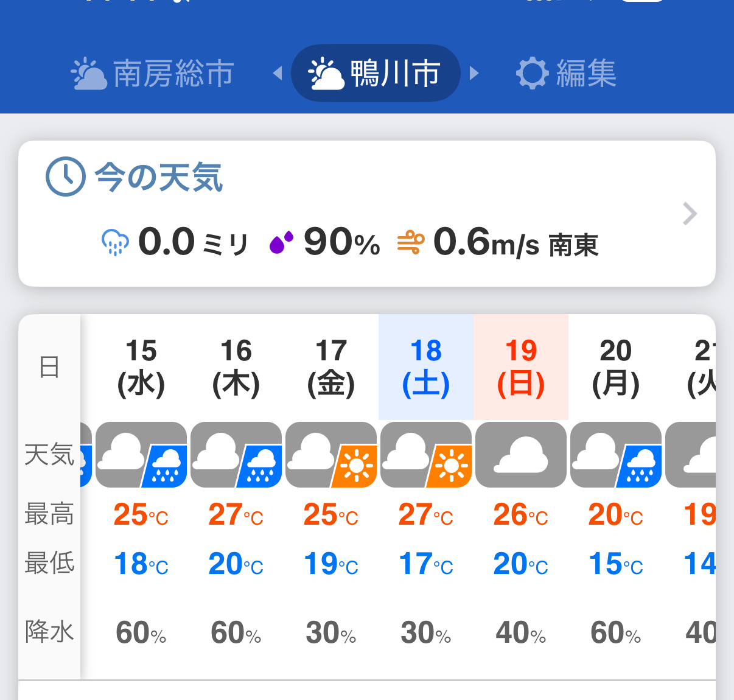Select Saturday the 18th date column
Viewport: 734px width, 700px height.
click(426, 367)
